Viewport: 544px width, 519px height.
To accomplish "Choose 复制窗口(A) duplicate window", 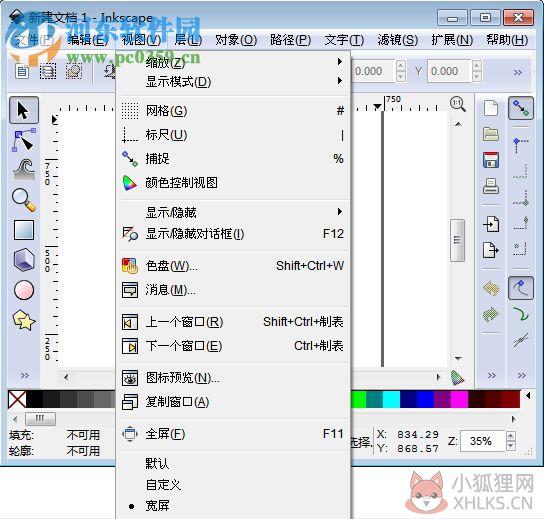I will 233,402.
